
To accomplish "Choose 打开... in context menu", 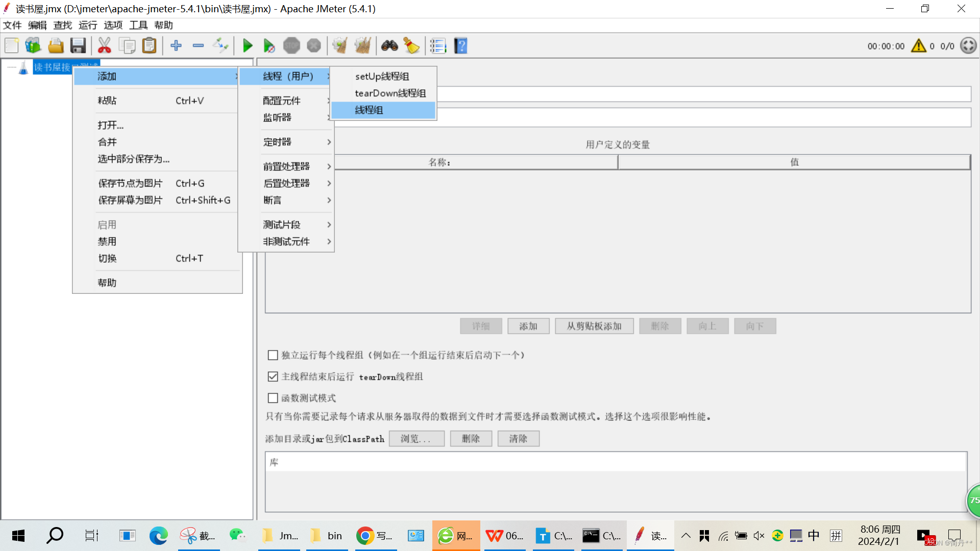I will (x=156, y=125).
